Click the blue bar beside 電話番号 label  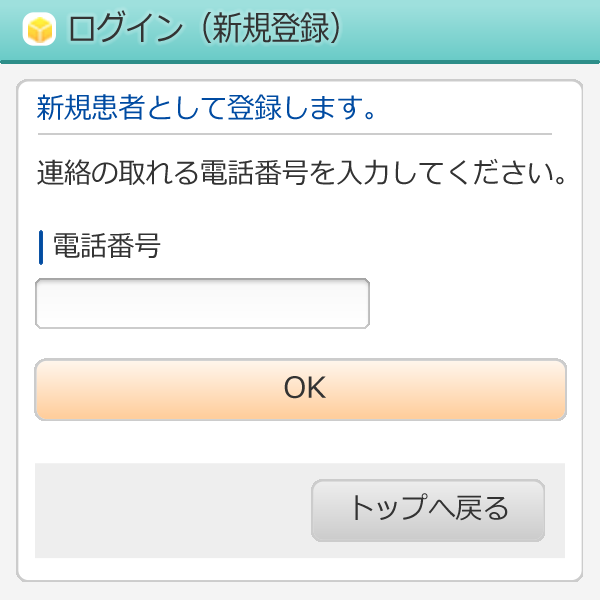(41, 247)
